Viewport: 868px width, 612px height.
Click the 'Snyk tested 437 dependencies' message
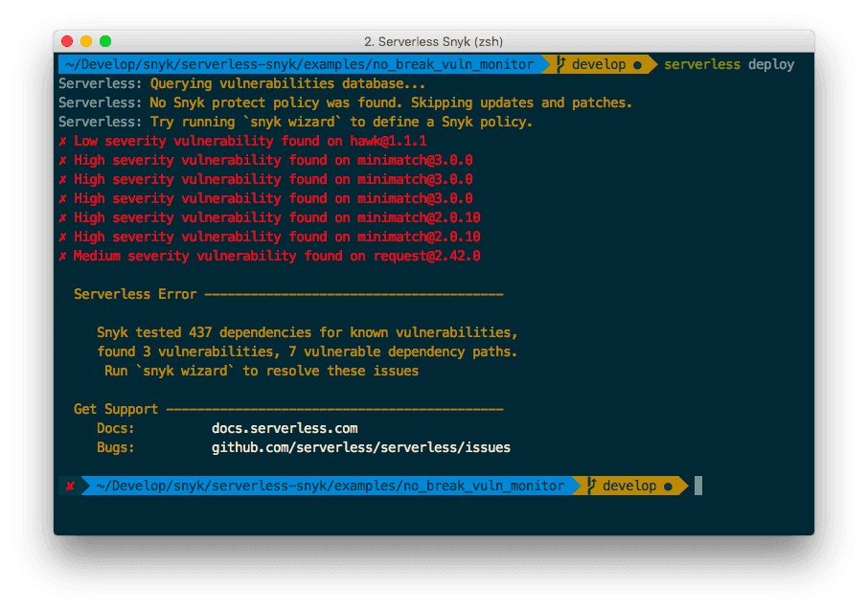coord(307,332)
